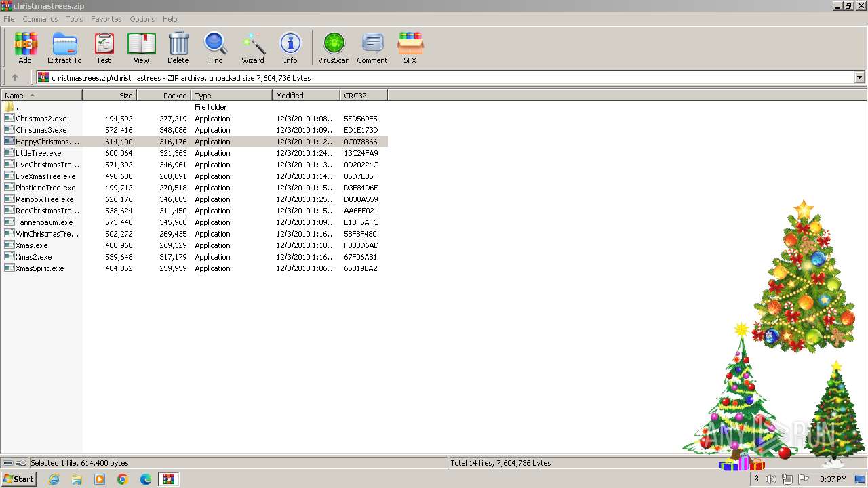Sort by CRC32 column header
This screenshot has width=868, height=488.
(x=364, y=96)
